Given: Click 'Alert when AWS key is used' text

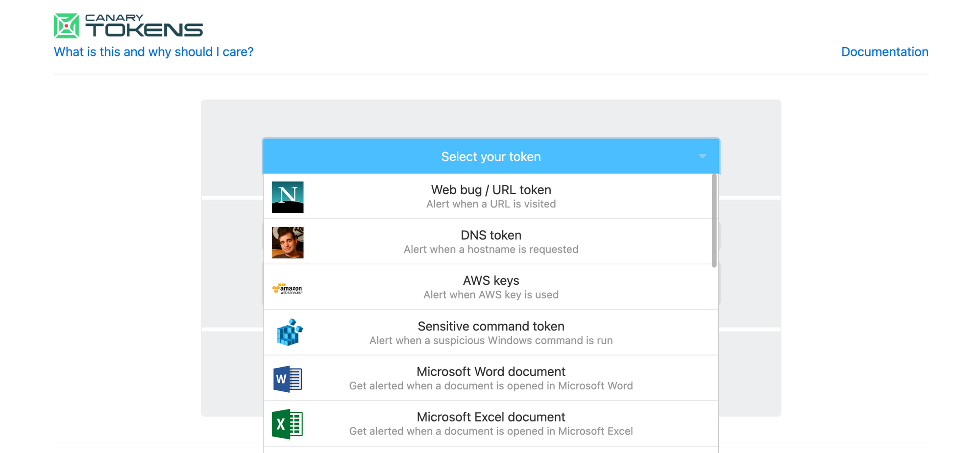Looking at the screenshot, I should (x=491, y=295).
